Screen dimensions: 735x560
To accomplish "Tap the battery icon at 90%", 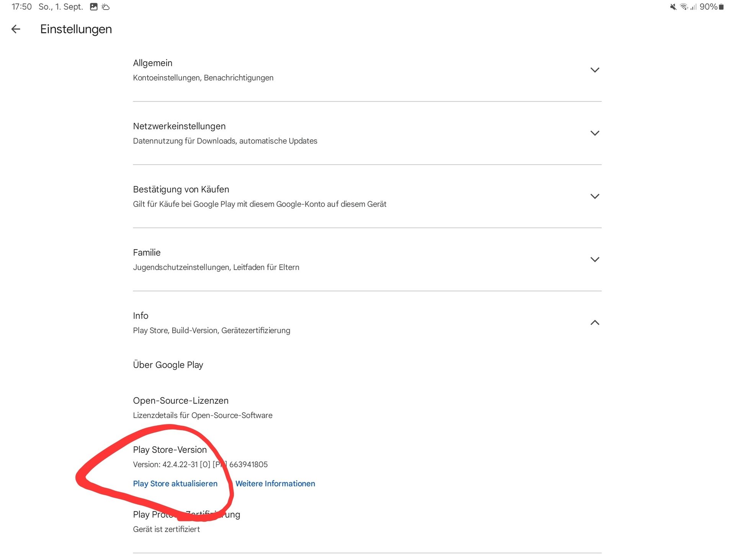I will (x=721, y=7).
